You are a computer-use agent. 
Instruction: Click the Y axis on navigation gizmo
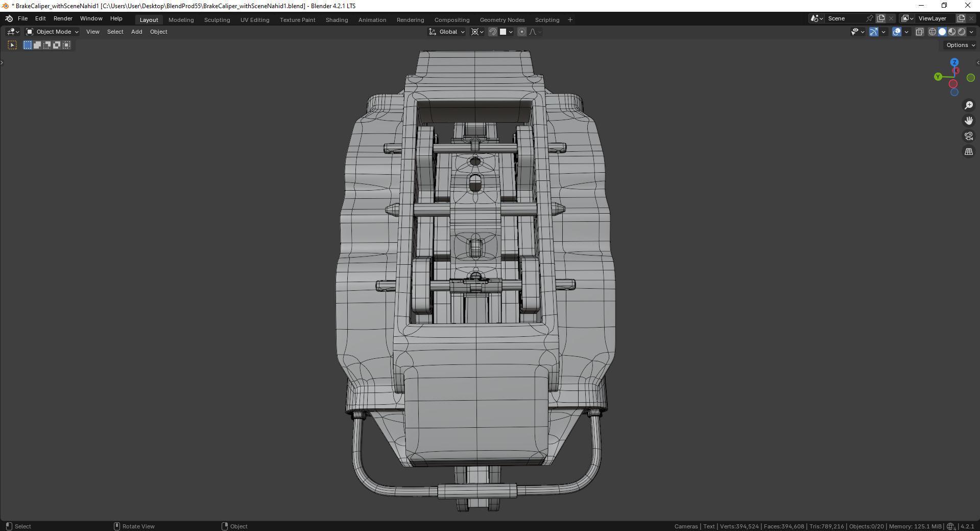(938, 77)
